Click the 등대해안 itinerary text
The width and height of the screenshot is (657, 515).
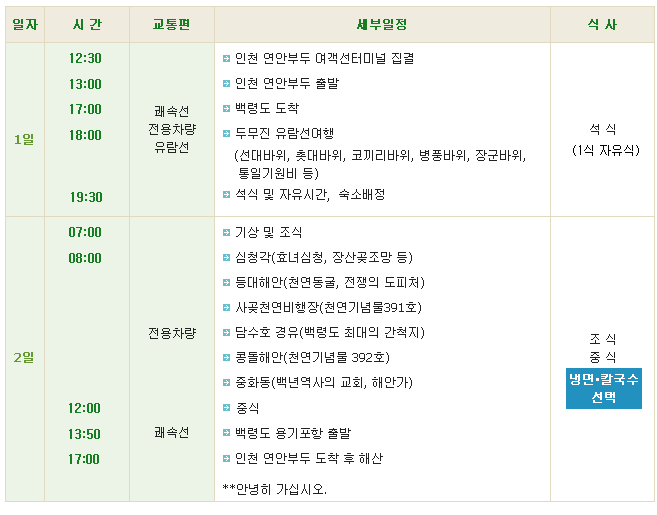330,282
